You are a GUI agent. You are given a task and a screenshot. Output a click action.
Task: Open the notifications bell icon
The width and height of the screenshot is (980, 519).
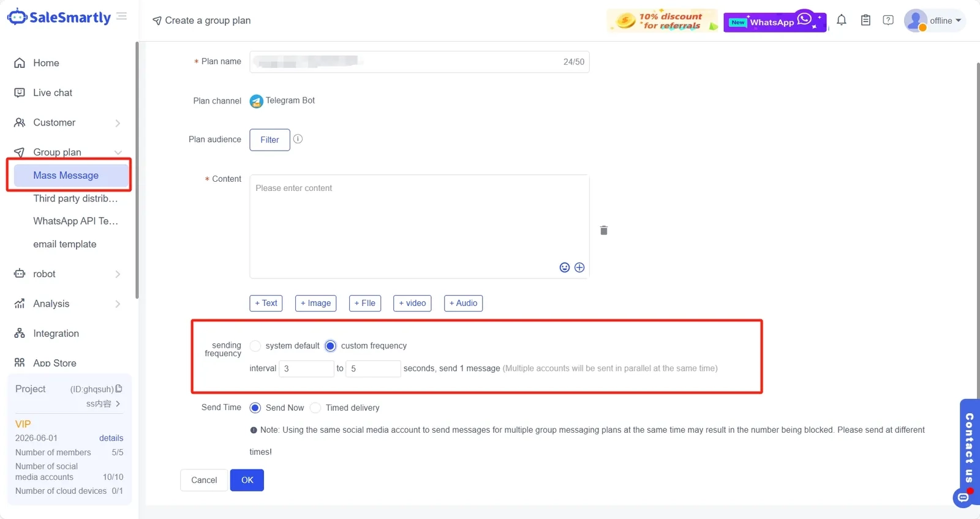pos(842,20)
